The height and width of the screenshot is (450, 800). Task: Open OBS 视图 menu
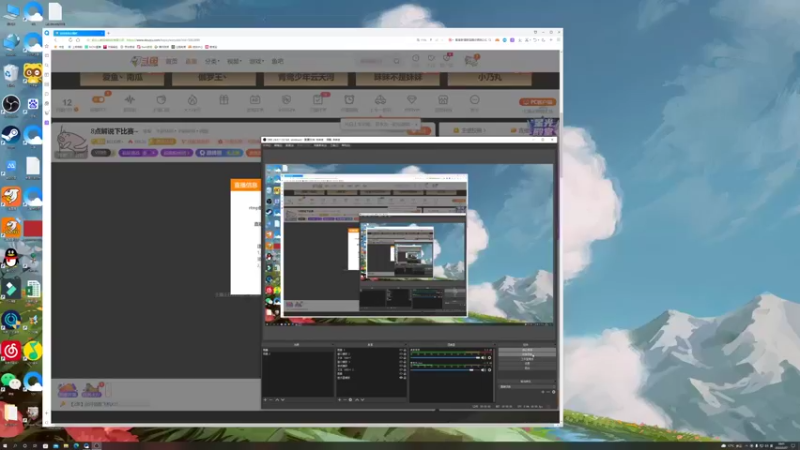click(x=289, y=145)
